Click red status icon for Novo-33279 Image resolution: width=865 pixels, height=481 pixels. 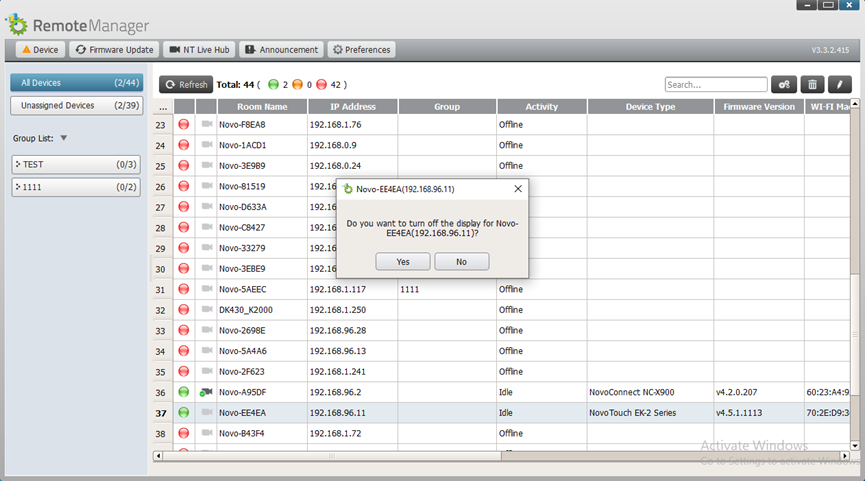click(184, 248)
